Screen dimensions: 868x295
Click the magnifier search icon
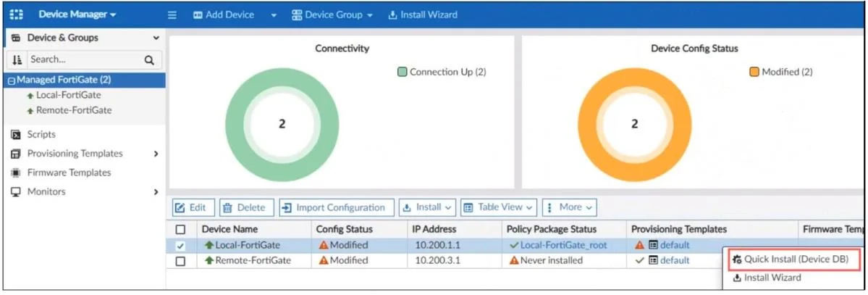pyautogui.click(x=149, y=60)
